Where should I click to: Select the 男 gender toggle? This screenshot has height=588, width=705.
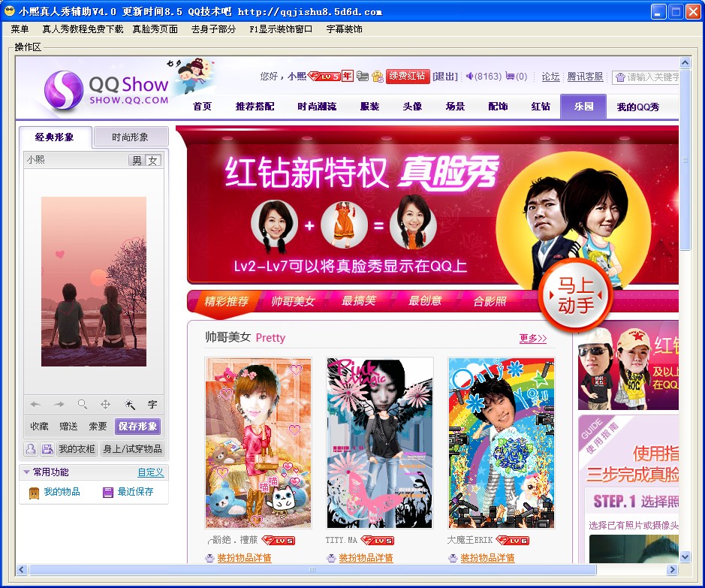click(x=137, y=161)
